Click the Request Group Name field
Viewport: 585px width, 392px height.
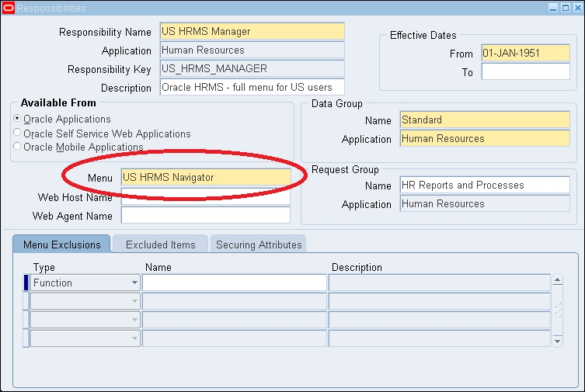click(x=485, y=186)
